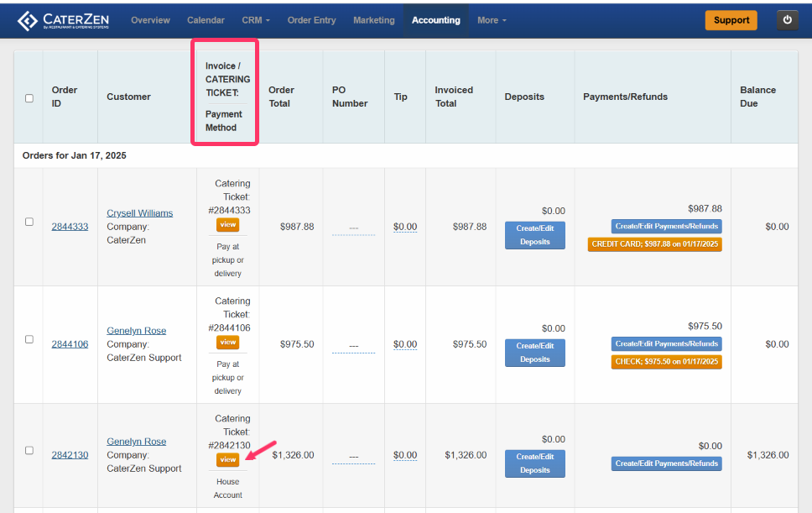Viewport: 812px width, 513px height.
Task: Edit PO number for order 2844333
Action: pos(354,228)
